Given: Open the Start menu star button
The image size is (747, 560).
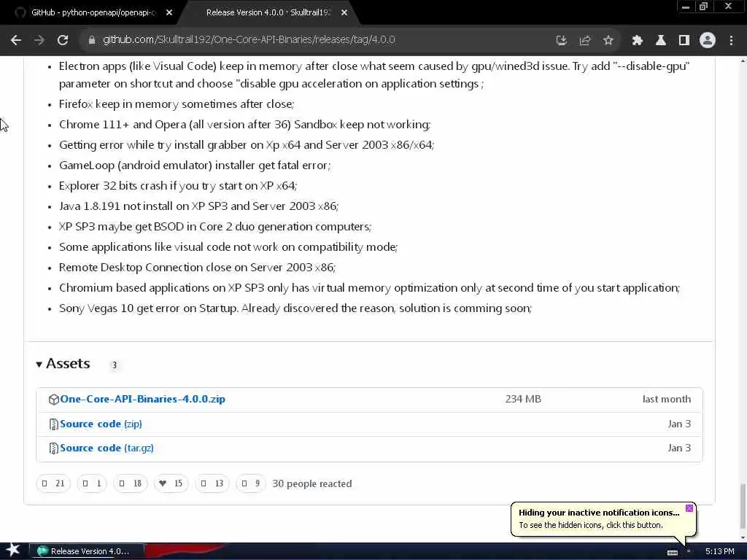Looking at the screenshot, I should pos(13,551).
